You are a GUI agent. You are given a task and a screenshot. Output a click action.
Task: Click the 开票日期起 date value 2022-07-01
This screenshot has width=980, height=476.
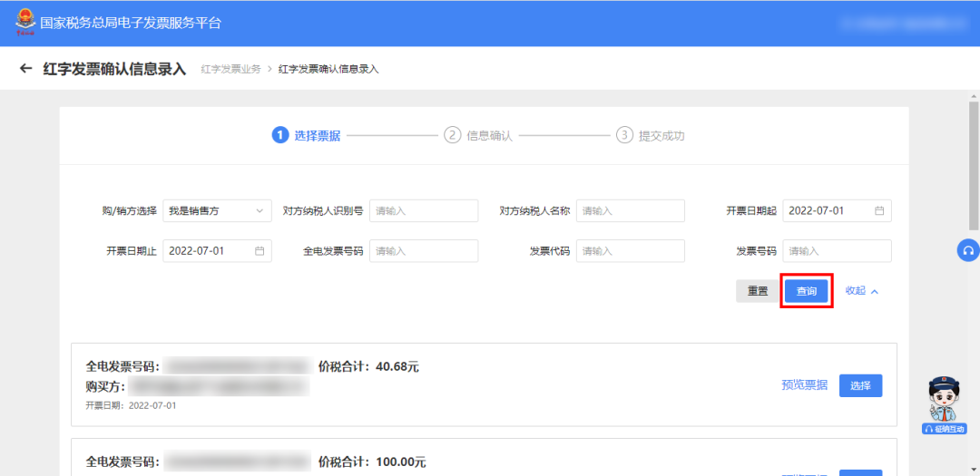817,211
